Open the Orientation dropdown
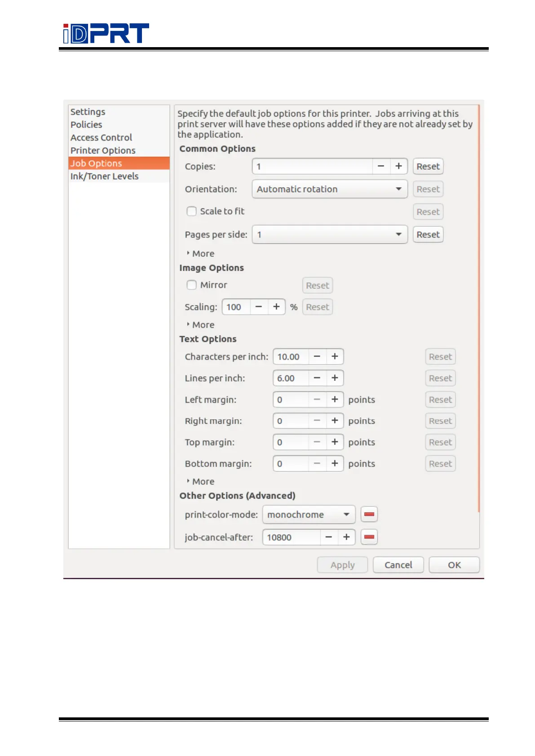Viewport: 535px width, 756px height. pos(330,189)
